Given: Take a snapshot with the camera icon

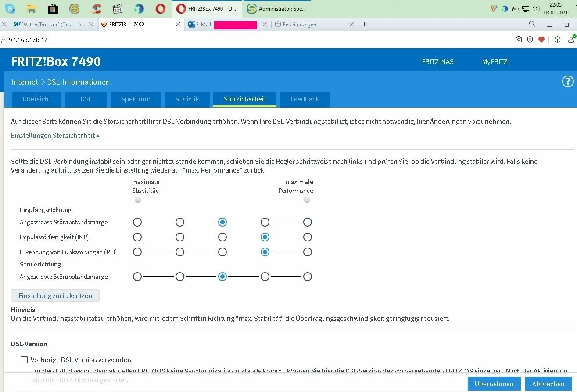Looking at the screenshot, I should click(x=519, y=40).
